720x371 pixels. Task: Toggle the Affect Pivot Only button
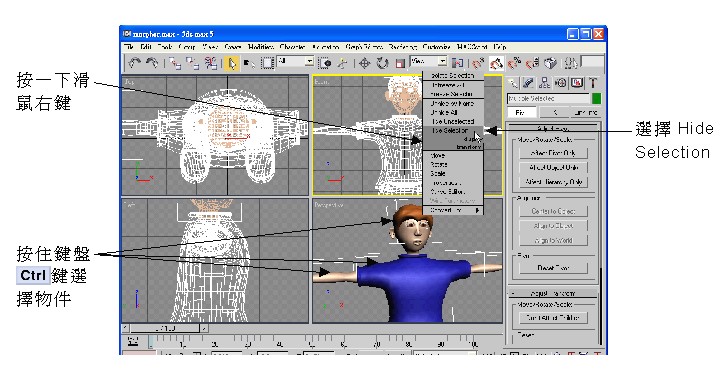click(x=553, y=153)
